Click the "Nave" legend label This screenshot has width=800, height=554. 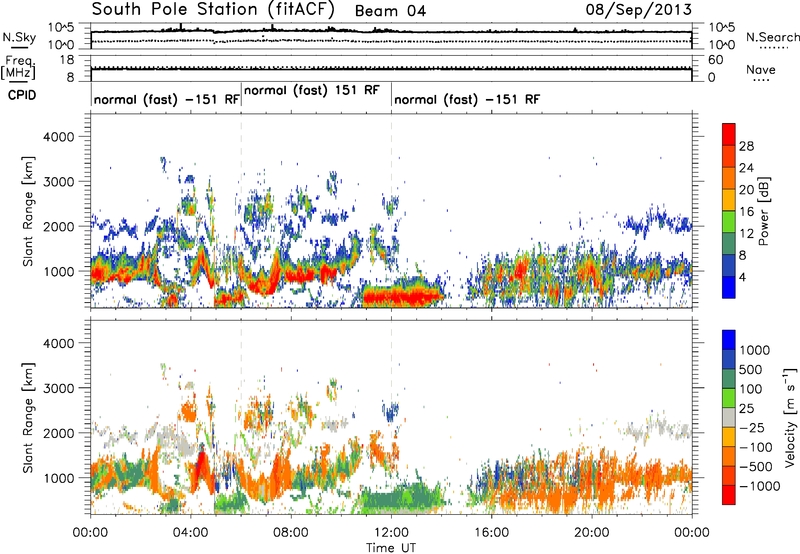(x=761, y=70)
